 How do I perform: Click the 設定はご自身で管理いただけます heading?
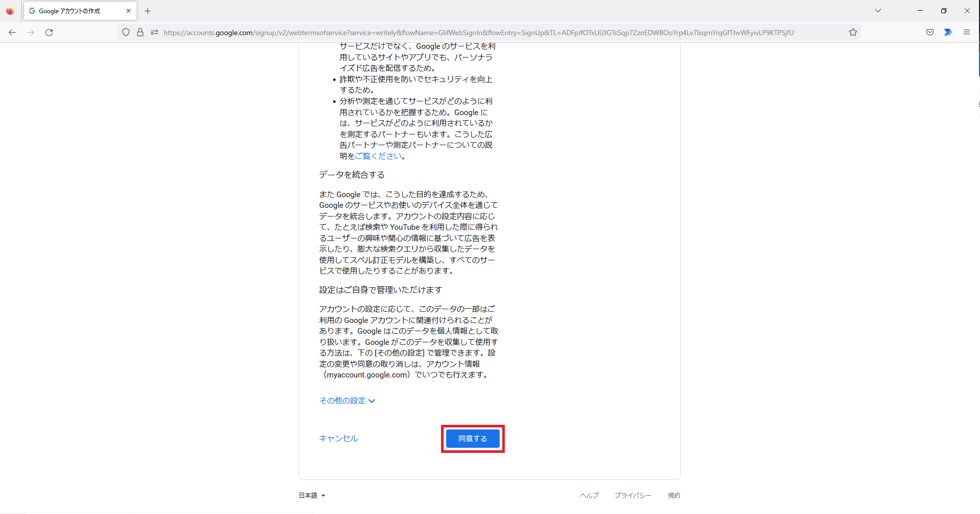380,290
